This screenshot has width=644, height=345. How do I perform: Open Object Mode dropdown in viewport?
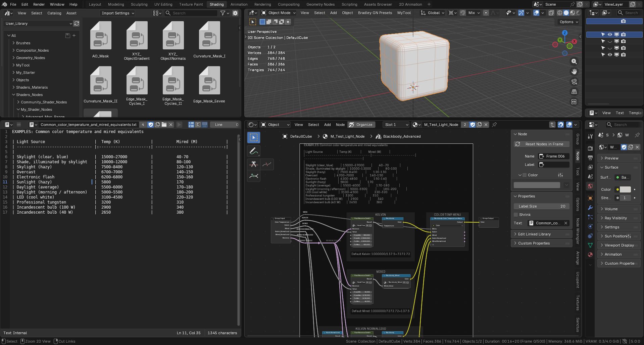pos(279,13)
